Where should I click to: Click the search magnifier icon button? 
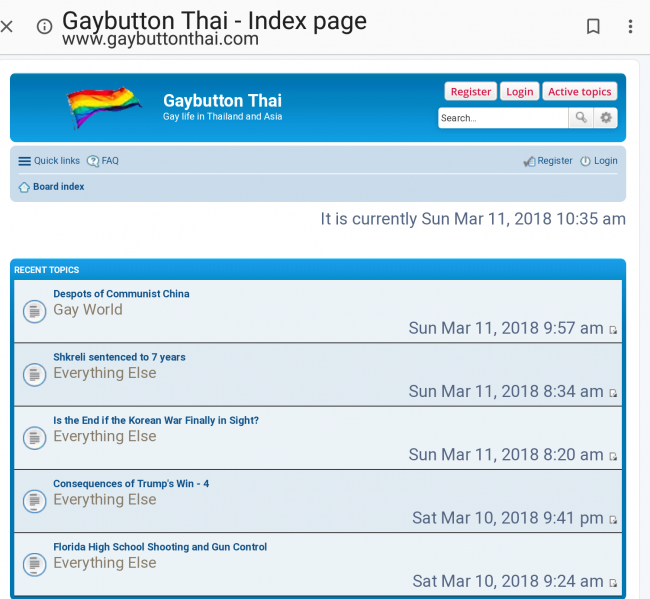pyautogui.click(x=581, y=118)
